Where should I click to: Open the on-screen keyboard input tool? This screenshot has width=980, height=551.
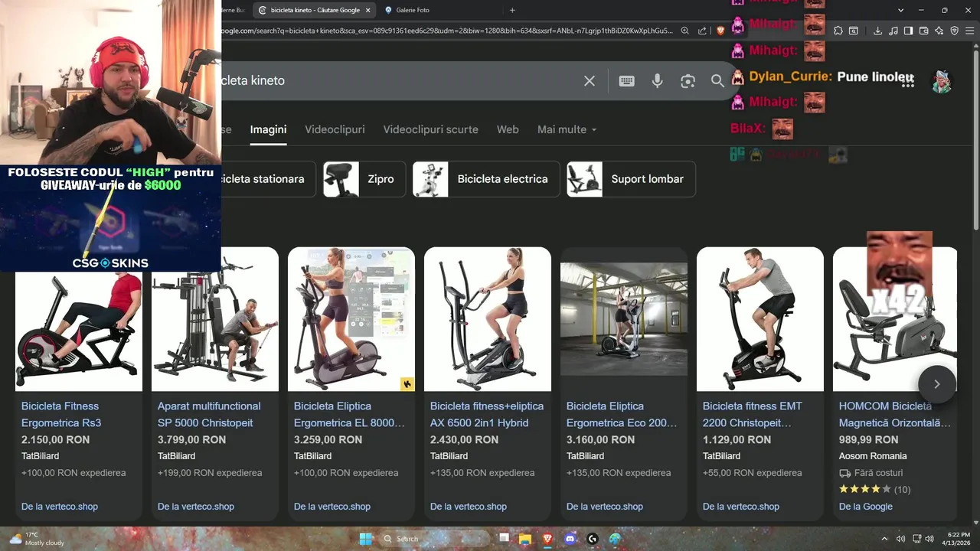pos(626,80)
